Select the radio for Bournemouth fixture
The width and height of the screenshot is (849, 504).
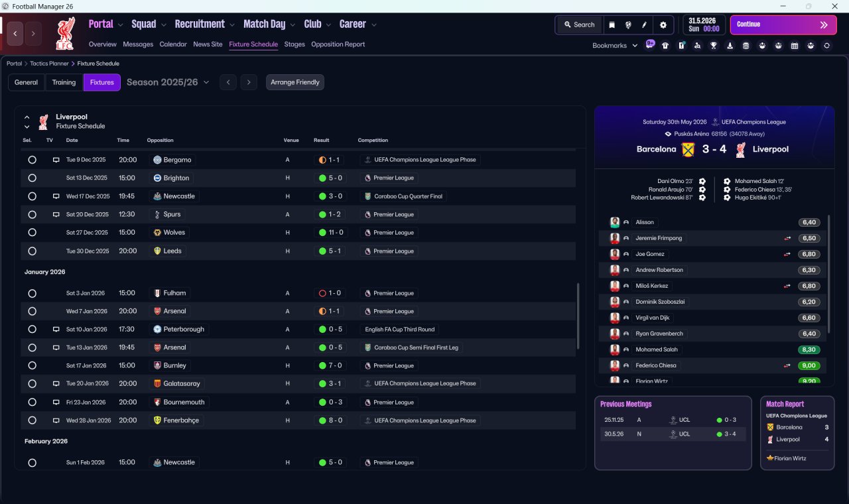[x=32, y=402]
